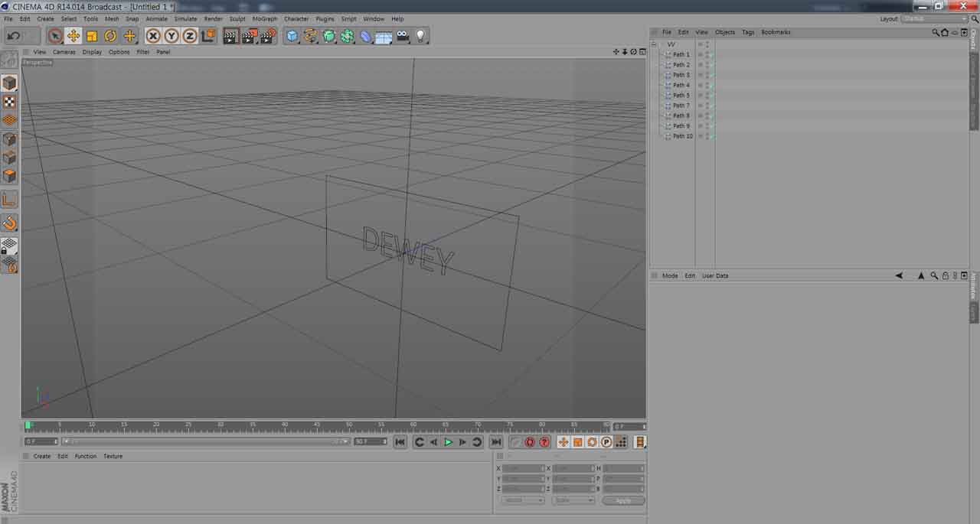Switch to Texture mode checker icon
This screenshot has height=524, width=980.
9,102
